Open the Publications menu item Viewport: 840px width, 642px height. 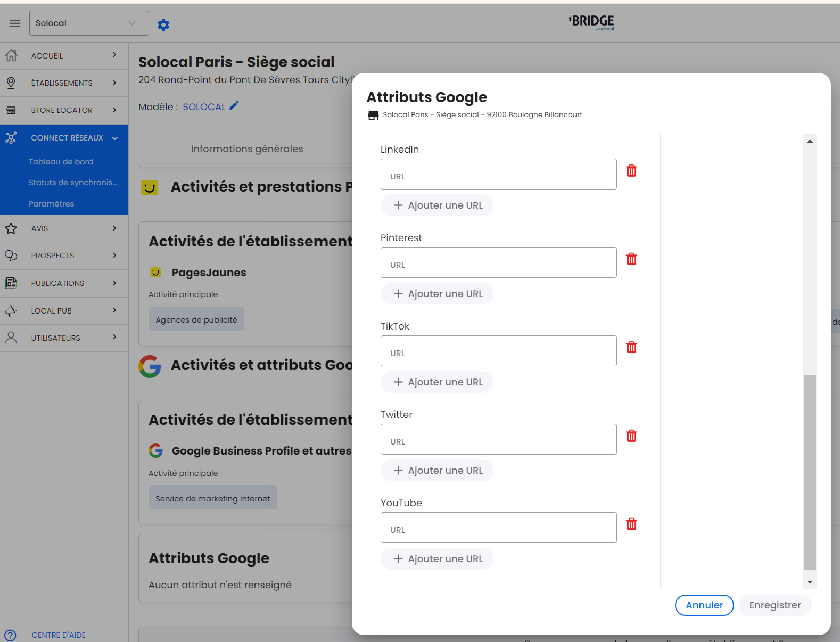64,283
